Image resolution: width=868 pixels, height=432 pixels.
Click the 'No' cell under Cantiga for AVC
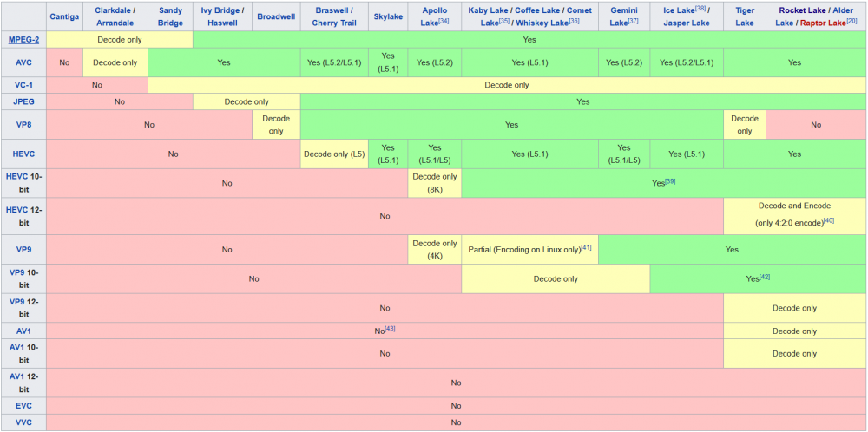tap(64, 62)
